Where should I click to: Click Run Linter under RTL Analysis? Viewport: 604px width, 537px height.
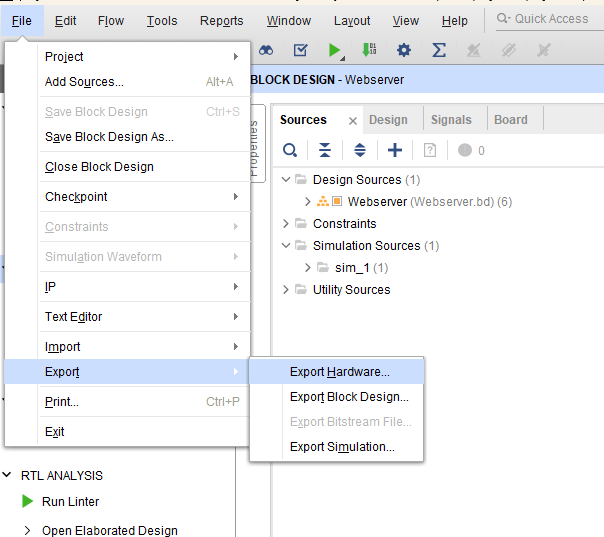point(70,502)
